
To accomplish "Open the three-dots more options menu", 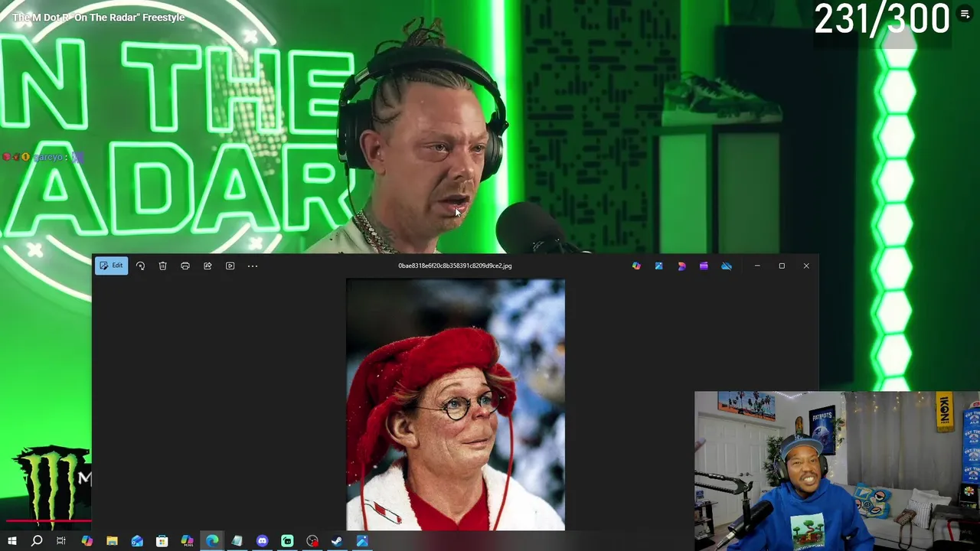I will click(253, 266).
